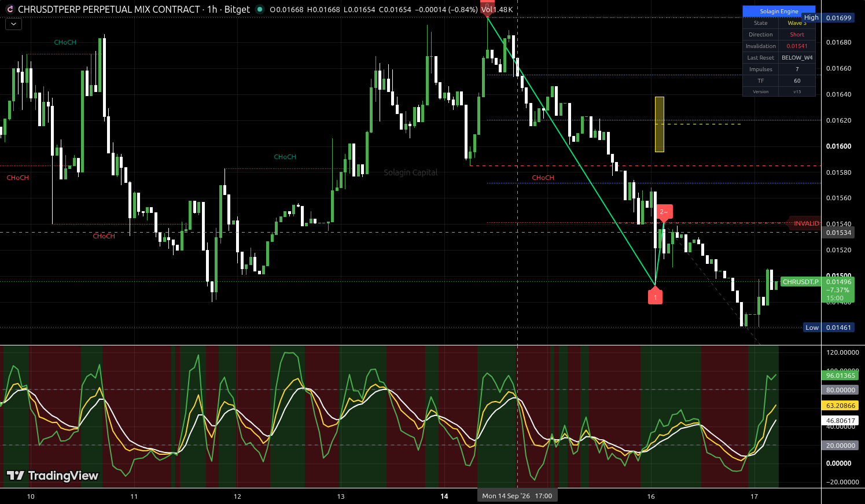Collapse the chart legend with the chevron
The width and height of the screenshot is (865, 504).
[13, 24]
